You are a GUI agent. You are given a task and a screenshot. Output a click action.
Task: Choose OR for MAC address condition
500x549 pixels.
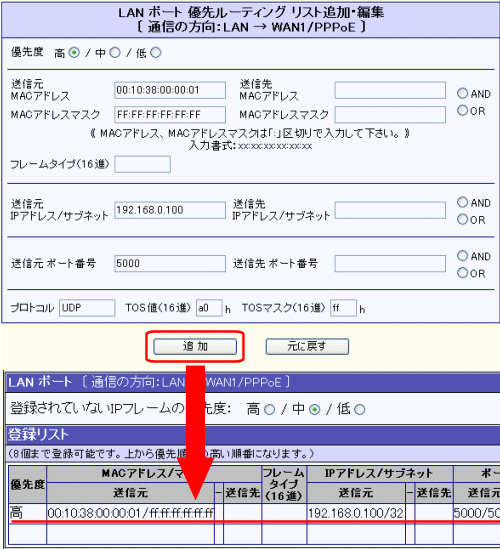[463, 111]
